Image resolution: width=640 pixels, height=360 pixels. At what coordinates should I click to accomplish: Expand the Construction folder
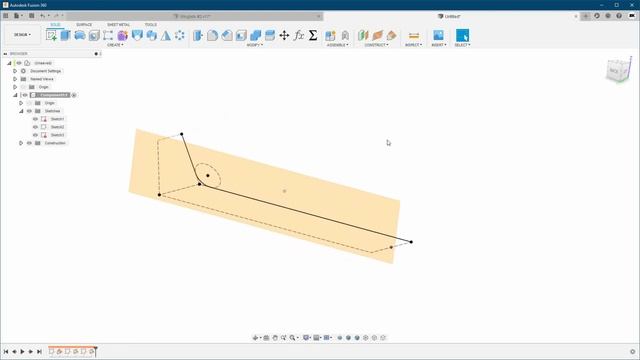click(x=21, y=143)
